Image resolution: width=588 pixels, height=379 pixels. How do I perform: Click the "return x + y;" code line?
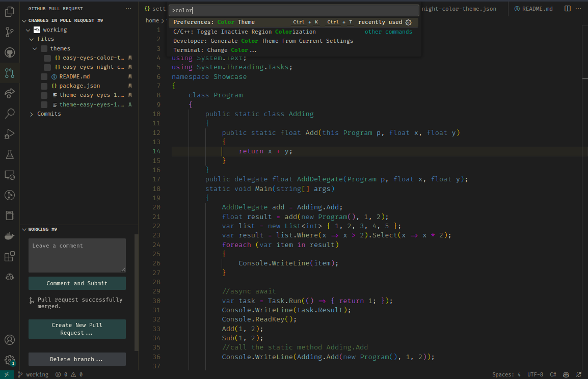point(265,151)
